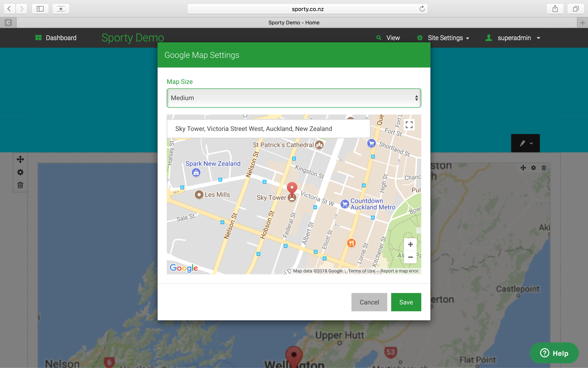Delete using the left panel trash icon
The width and height of the screenshot is (588, 368).
(x=20, y=185)
